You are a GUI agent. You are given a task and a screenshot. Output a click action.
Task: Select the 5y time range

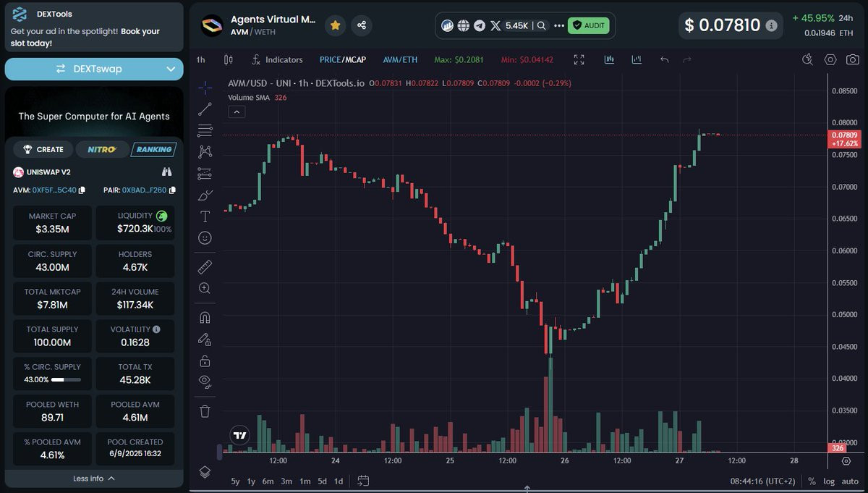(x=235, y=481)
